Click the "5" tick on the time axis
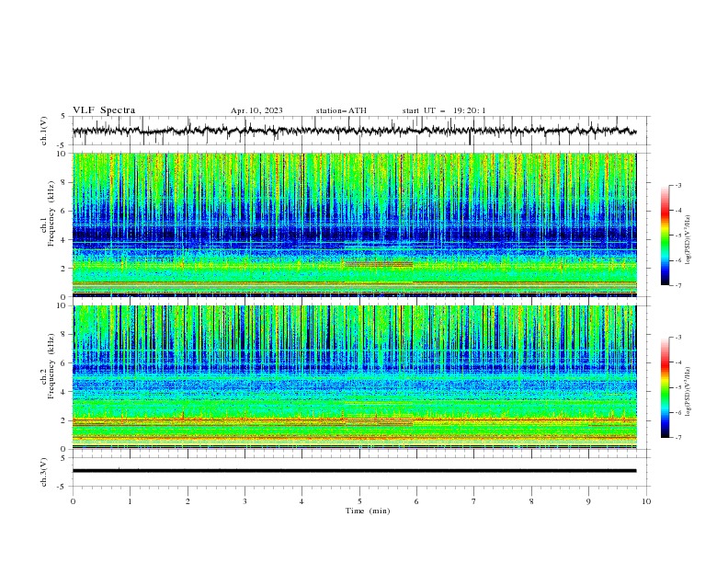Screen dimensions: 728x563 (359, 501)
